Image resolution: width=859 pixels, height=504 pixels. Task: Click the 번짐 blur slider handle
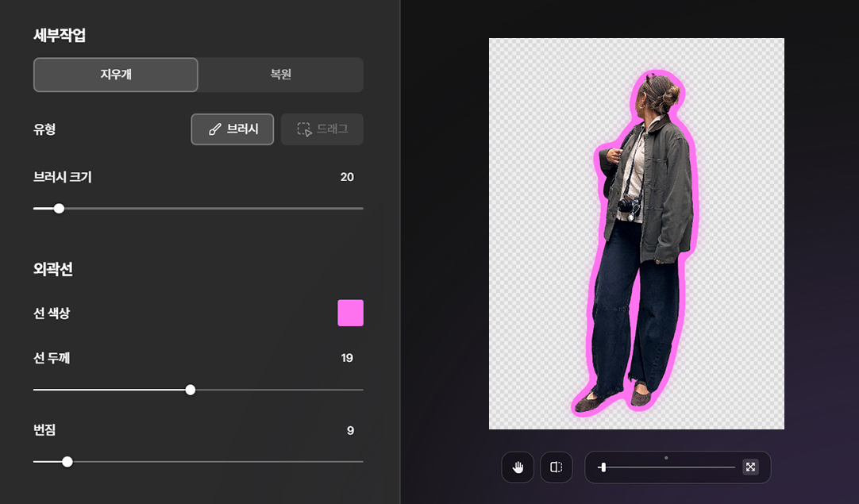(x=67, y=462)
